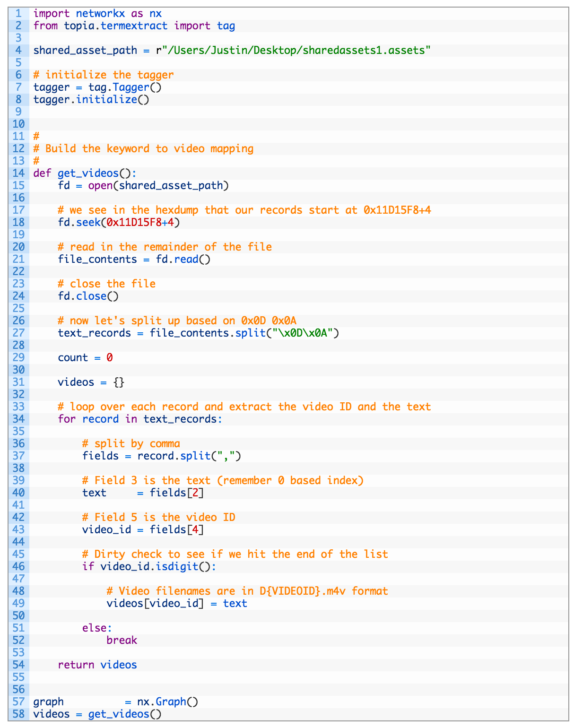Screen dimensions: 574x728
Task: Click 'graph = nx.Graph()' line
Action: [x=116, y=702]
